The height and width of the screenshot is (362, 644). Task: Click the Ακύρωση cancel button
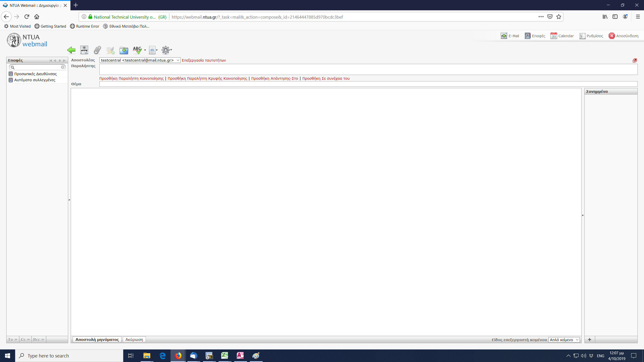coord(134,340)
